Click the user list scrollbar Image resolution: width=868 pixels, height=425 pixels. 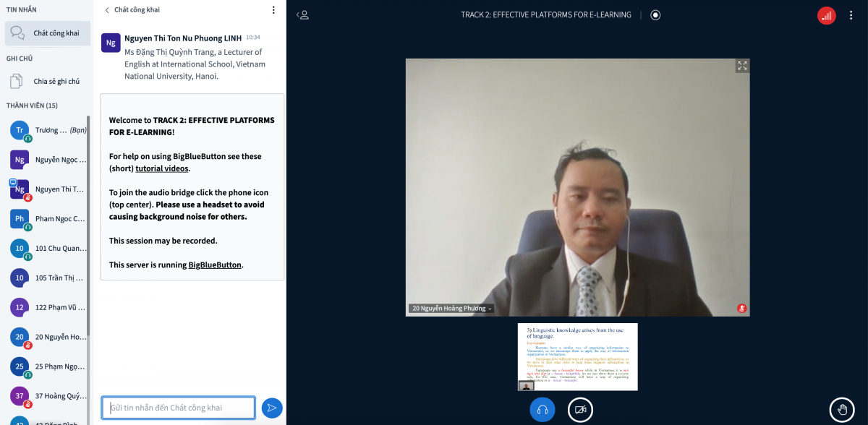pyautogui.click(x=88, y=217)
